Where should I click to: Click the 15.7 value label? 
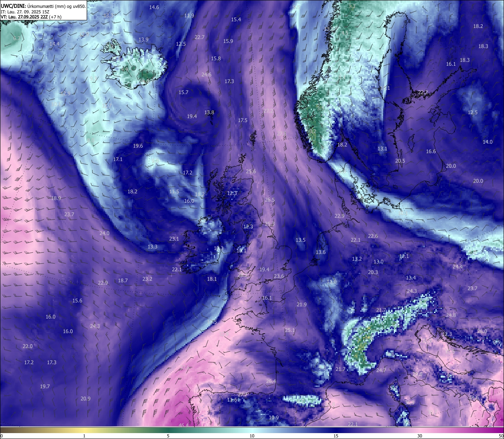(183, 93)
